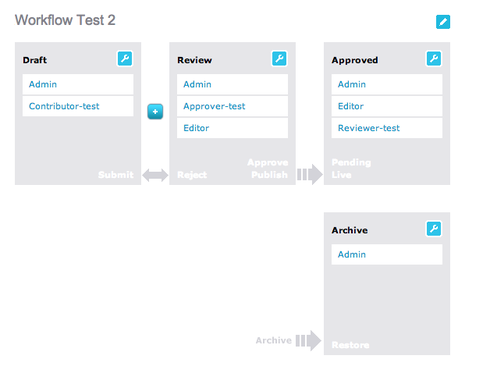The height and width of the screenshot is (384, 490).
Task: Open the Archive step wrench settings
Action: pos(434,229)
